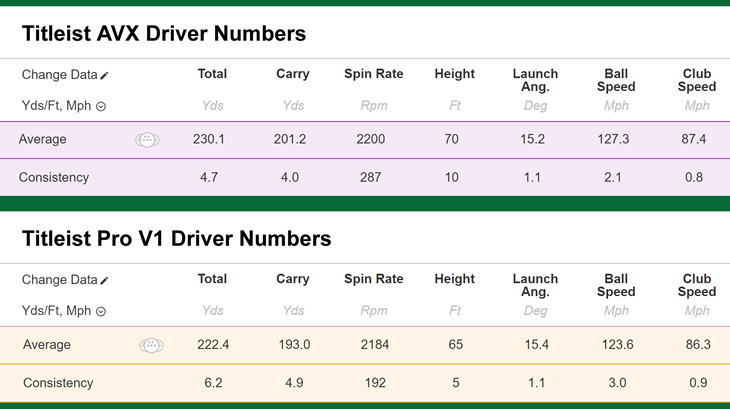This screenshot has height=409, width=730.
Task: Click the Pro V1 average carry 193.0
Action: (294, 345)
